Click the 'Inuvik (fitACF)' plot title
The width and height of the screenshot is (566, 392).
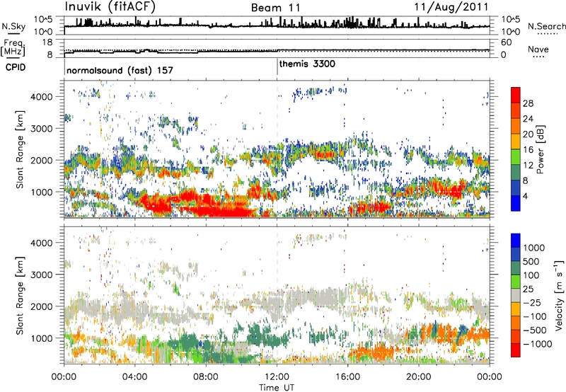(x=110, y=6)
